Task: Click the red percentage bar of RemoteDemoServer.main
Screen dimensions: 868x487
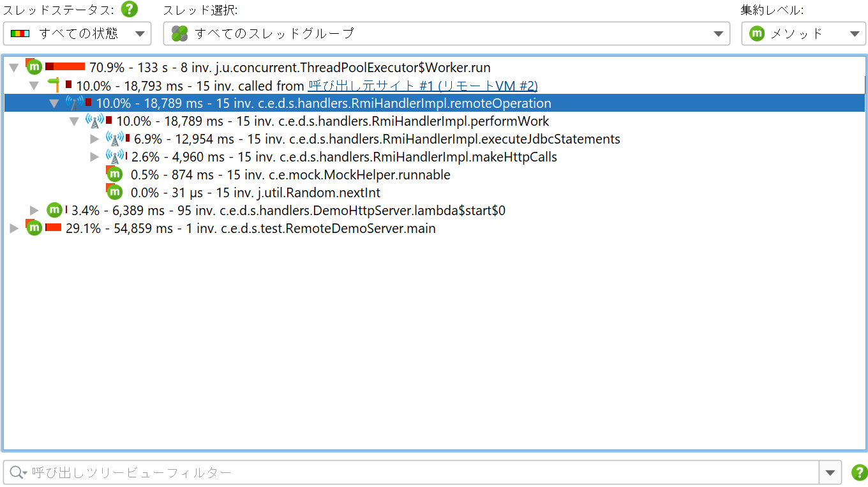Action: click(x=53, y=227)
